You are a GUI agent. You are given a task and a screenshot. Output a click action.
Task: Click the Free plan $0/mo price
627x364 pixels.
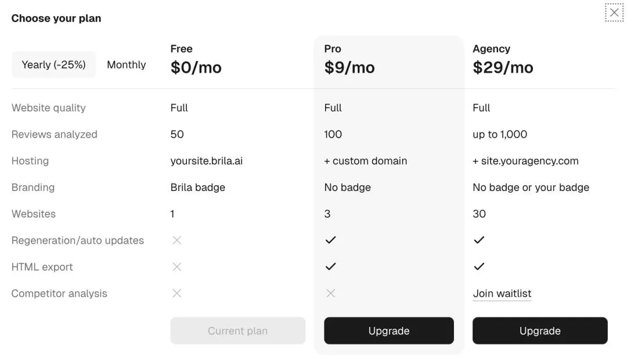196,67
